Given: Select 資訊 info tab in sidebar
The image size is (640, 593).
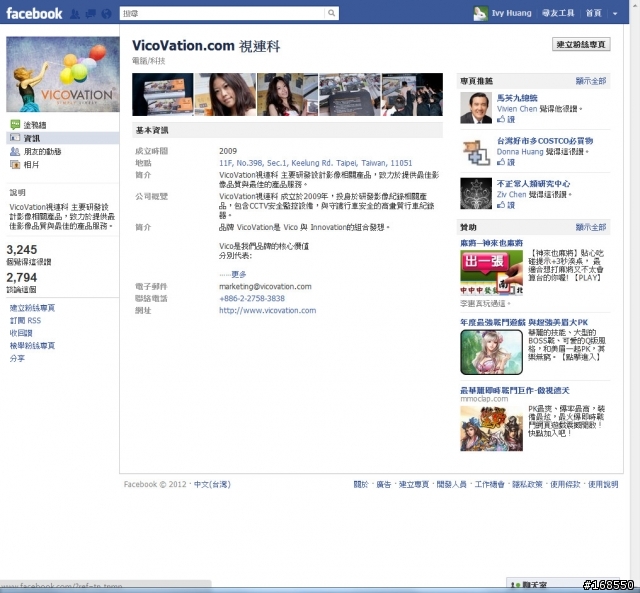Looking at the screenshot, I should click(32, 138).
